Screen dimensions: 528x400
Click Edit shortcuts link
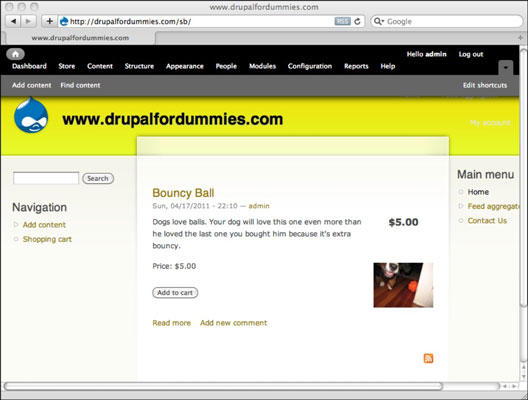tap(485, 85)
